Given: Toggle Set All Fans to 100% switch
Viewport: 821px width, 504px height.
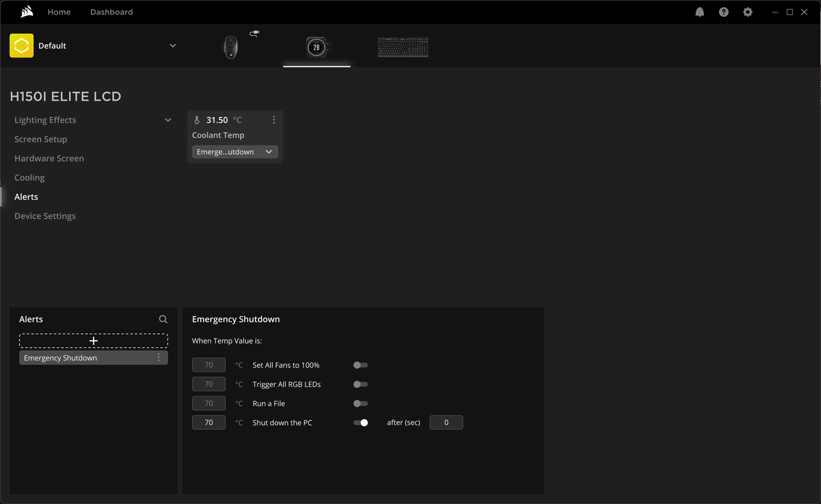Looking at the screenshot, I should pos(361,365).
